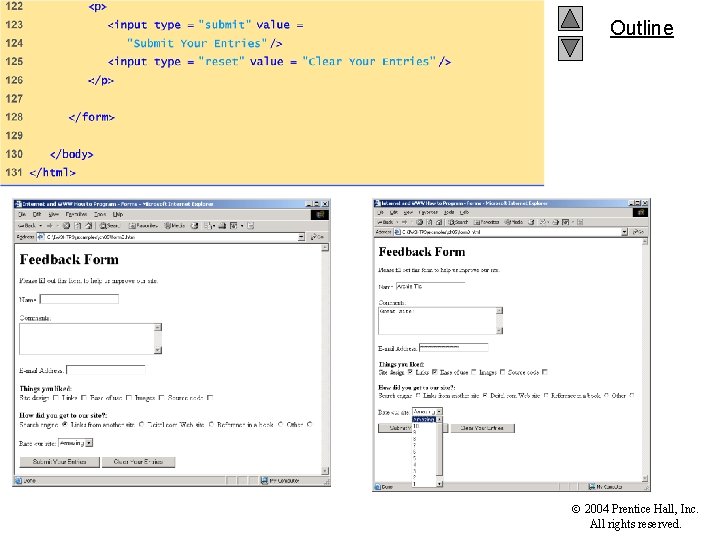Click Clear Your Entries button in right form
This screenshot has height=540, width=720.
[482, 428]
